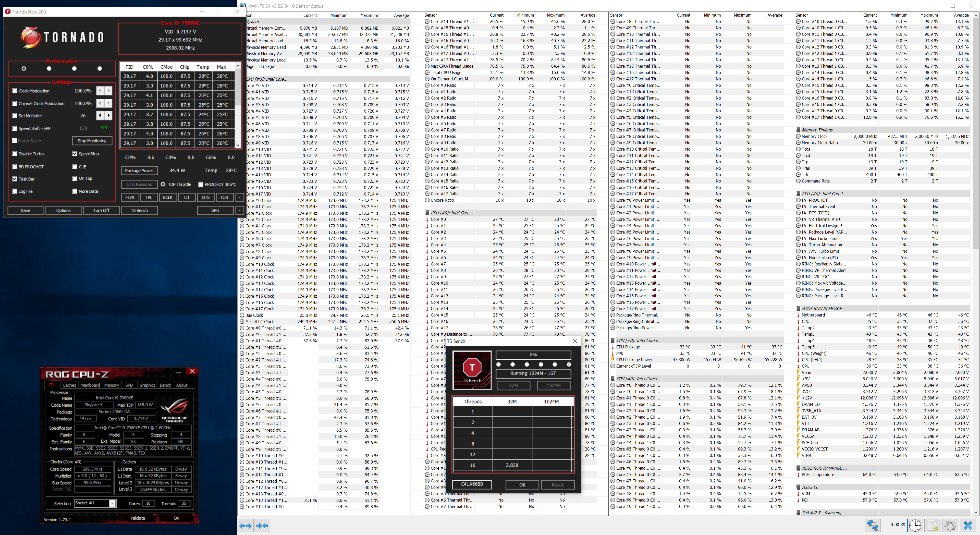The height and width of the screenshot is (535, 980).
Task: Increase Set Multiplier with right arrow
Action: pos(109,115)
